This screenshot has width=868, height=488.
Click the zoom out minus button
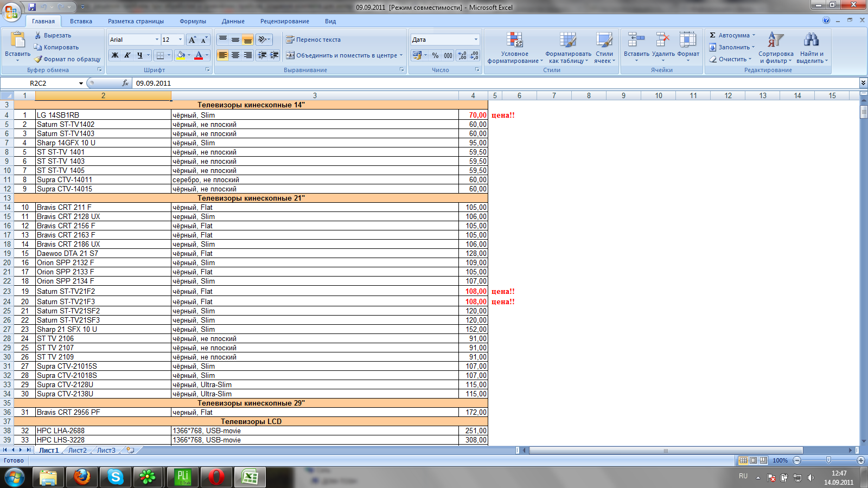pos(797,460)
